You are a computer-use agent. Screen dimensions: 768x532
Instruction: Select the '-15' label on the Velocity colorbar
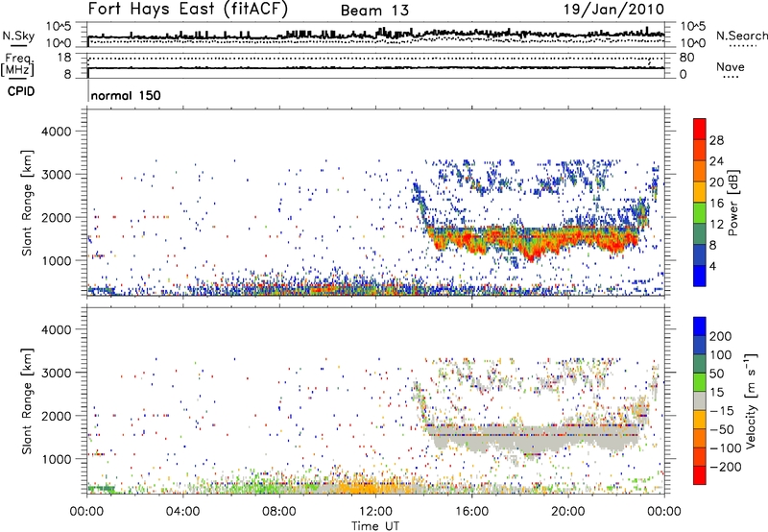point(723,411)
